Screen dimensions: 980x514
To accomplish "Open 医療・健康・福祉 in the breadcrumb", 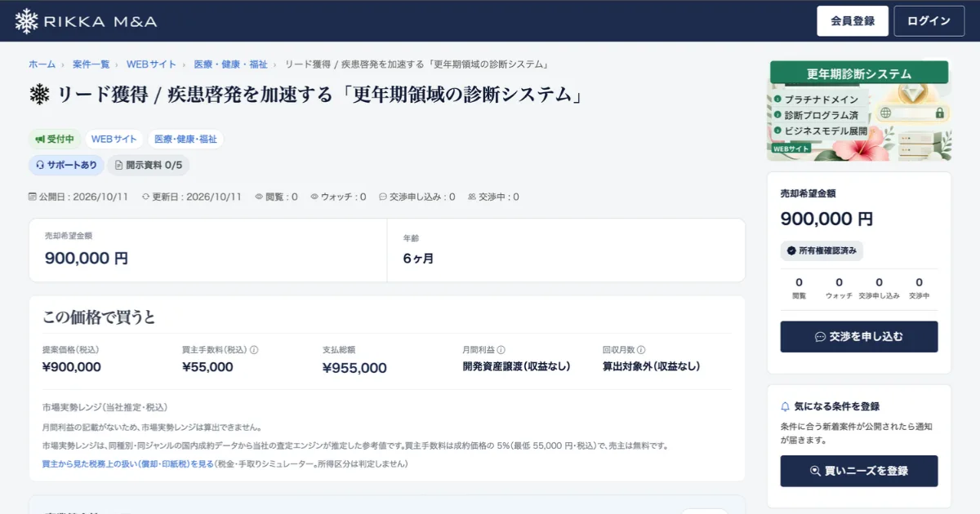I will coord(230,64).
